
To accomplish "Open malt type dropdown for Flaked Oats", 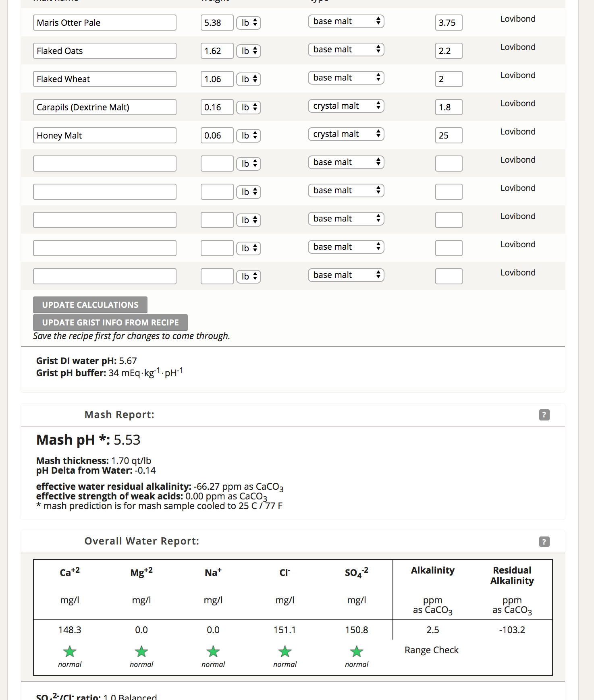I will [346, 49].
